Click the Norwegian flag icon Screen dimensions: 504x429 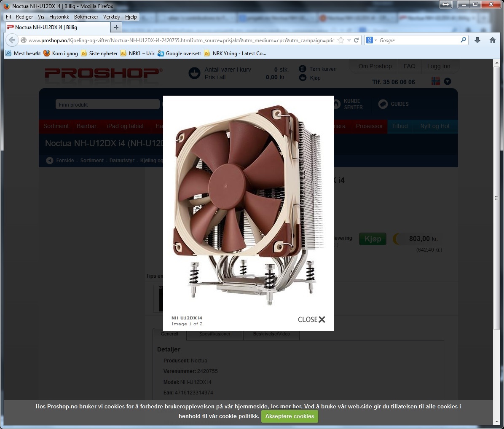tap(436, 81)
